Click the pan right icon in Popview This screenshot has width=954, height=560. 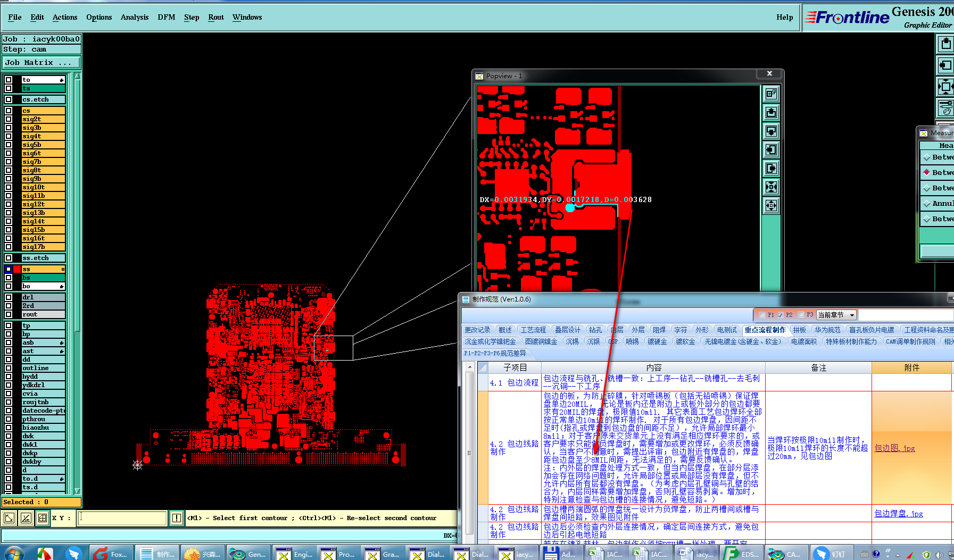(771, 169)
